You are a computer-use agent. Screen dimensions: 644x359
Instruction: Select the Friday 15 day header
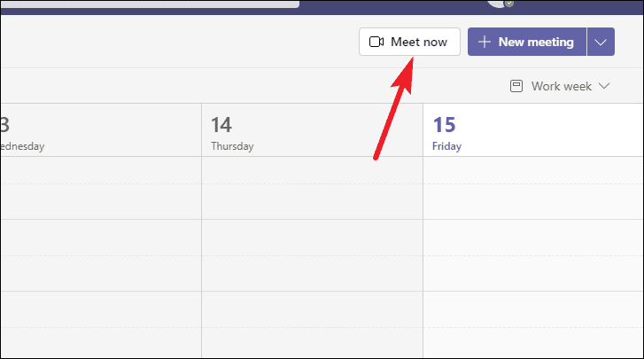[x=533, y=130]
